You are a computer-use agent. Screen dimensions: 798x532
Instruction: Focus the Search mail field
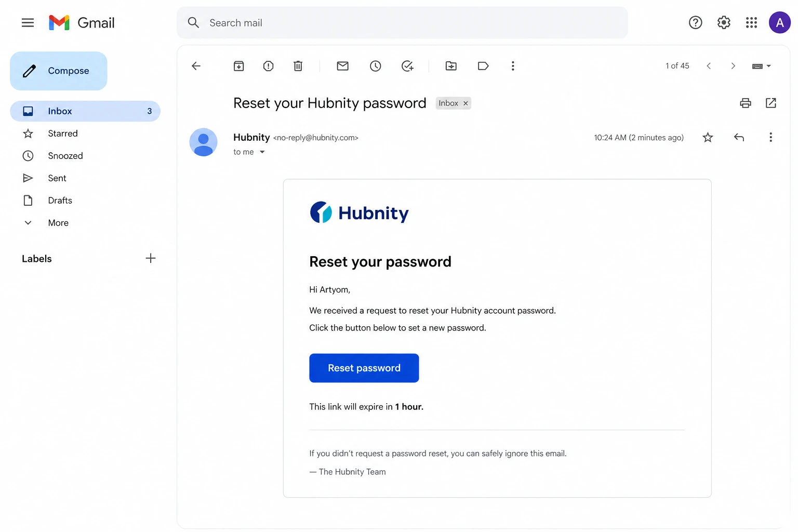click(402, 23)
